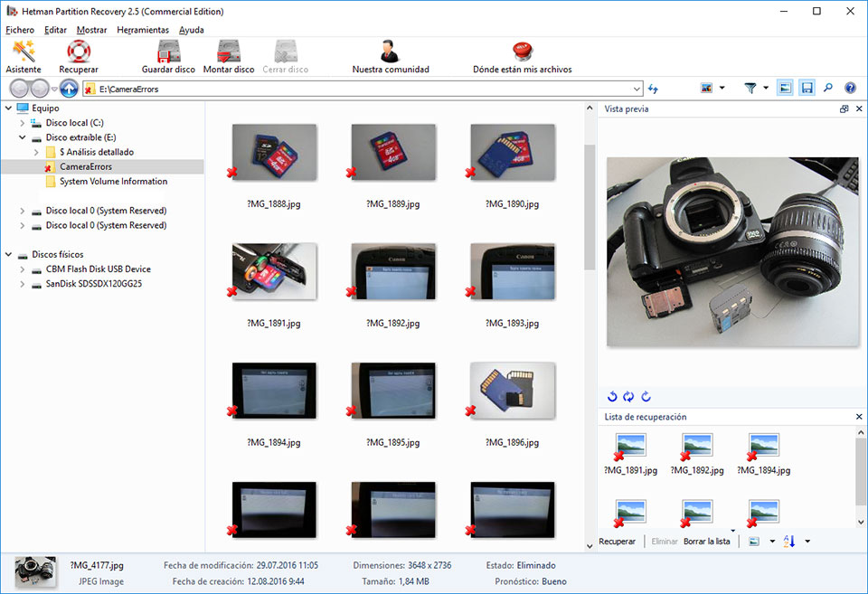Click the Recuperar button in recovery list
Screen dimensions: 868x594
(618, 541)
